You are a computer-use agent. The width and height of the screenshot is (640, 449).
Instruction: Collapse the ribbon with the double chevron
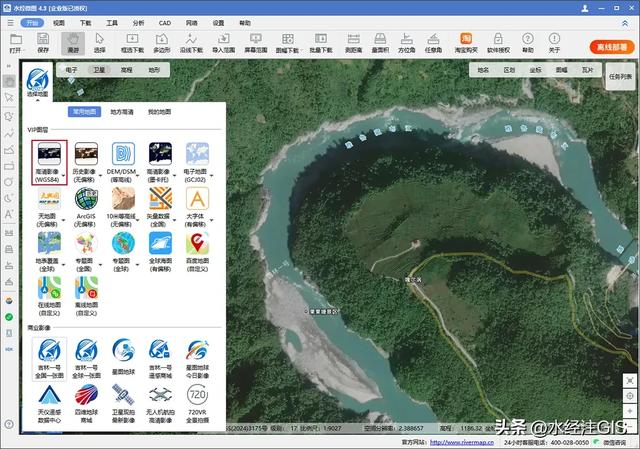click(x=624, y=23)
